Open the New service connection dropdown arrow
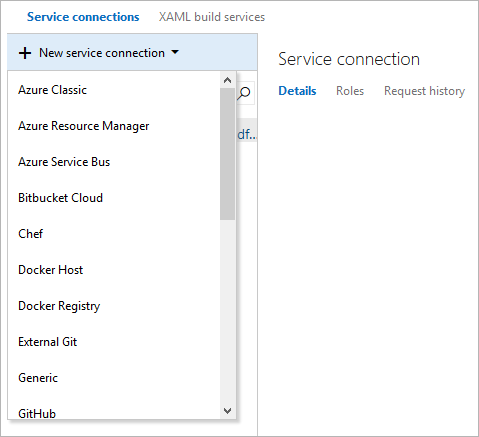 coord(175,52)
